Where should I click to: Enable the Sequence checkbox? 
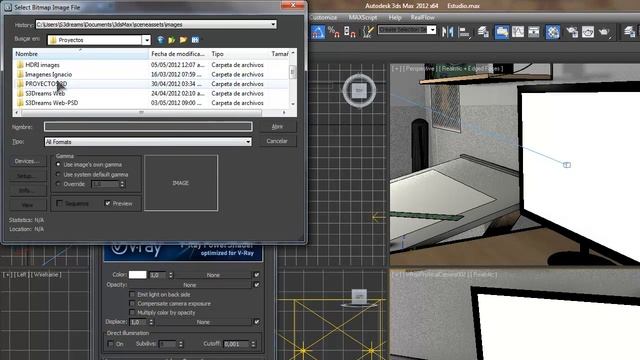coord(59,203)
